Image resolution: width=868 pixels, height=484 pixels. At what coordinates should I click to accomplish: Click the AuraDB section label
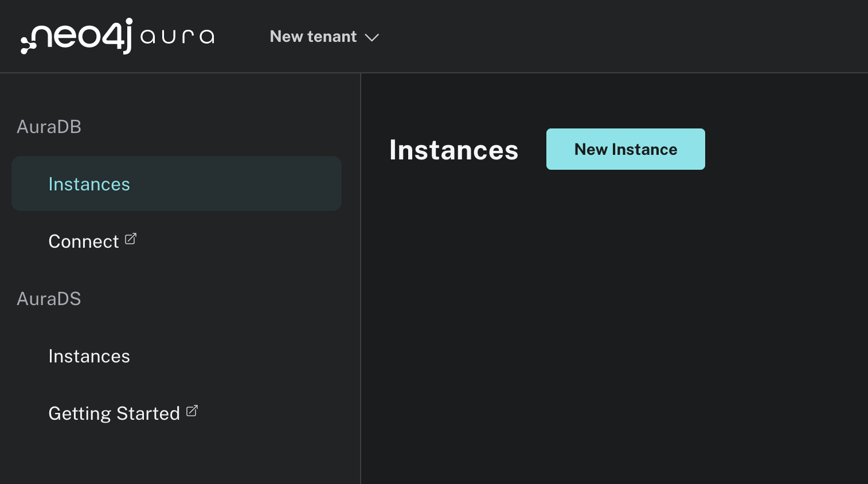[49, 127]
